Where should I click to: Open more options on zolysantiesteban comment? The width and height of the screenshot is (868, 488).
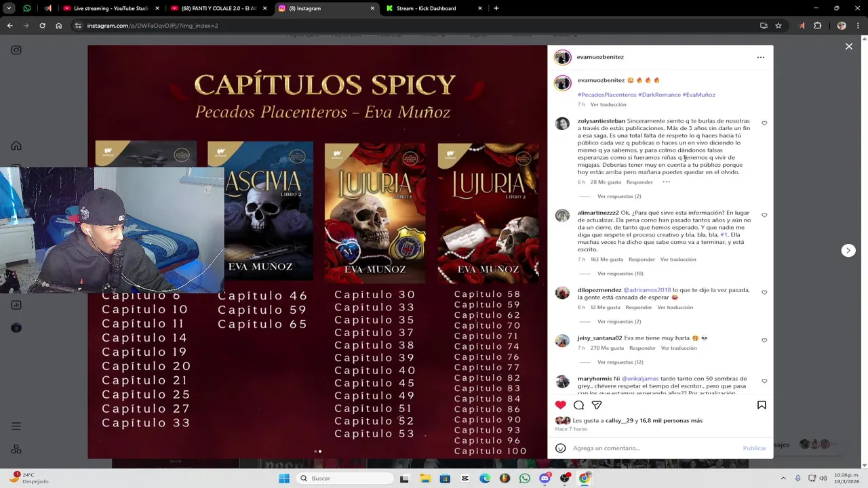[666, 182]
